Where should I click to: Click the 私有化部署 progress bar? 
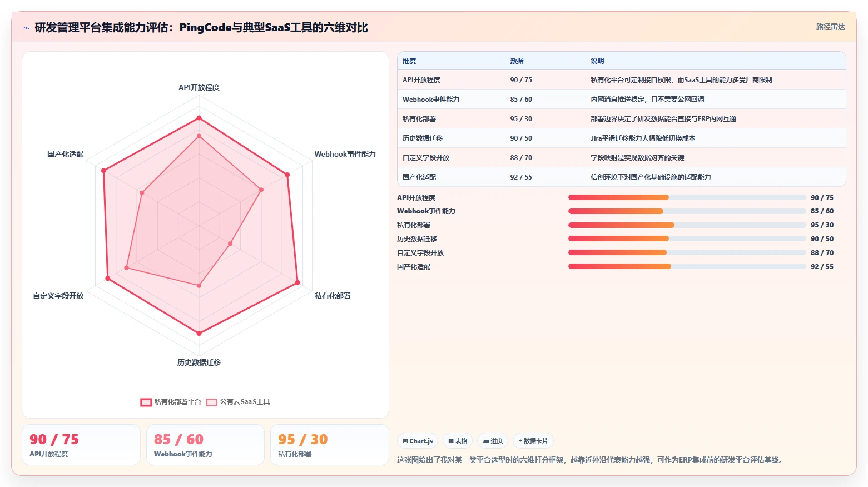687,225
